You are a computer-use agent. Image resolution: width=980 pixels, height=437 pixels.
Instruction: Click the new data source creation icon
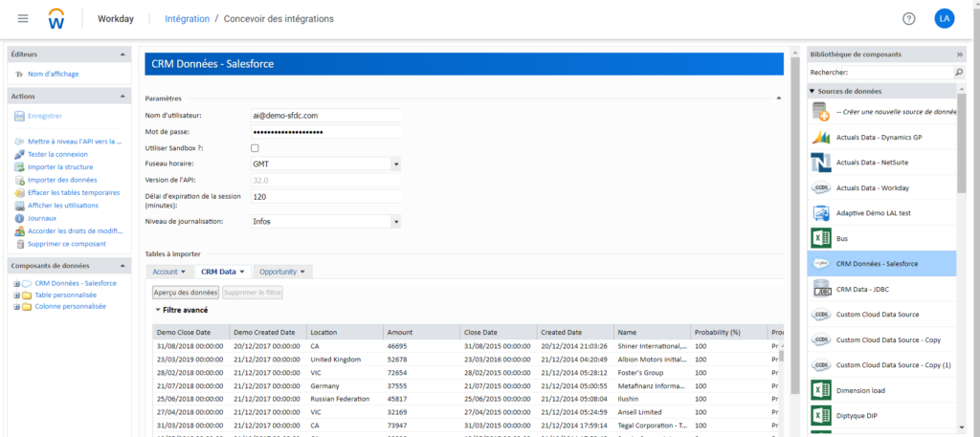pos(820,112)
